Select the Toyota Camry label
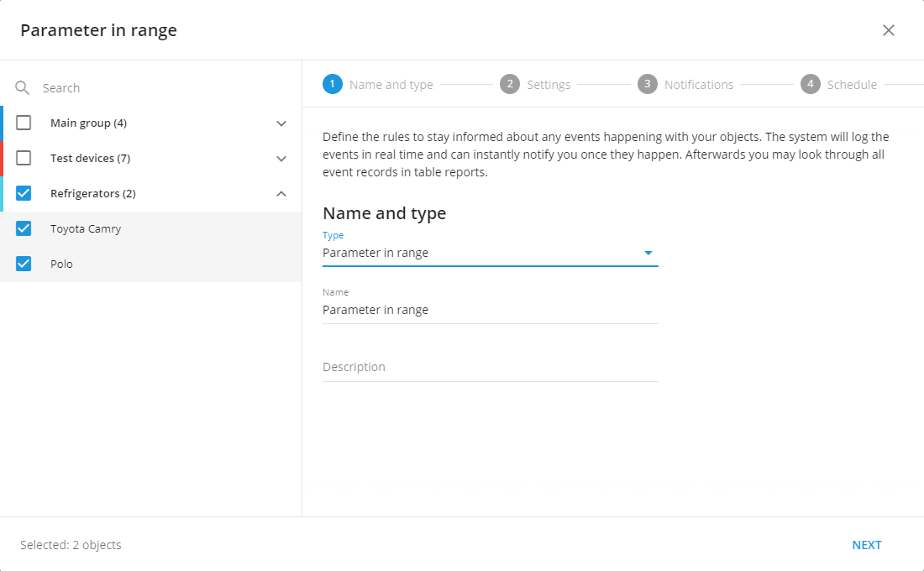This screenshot has width=924, height=571. [86, 228]
